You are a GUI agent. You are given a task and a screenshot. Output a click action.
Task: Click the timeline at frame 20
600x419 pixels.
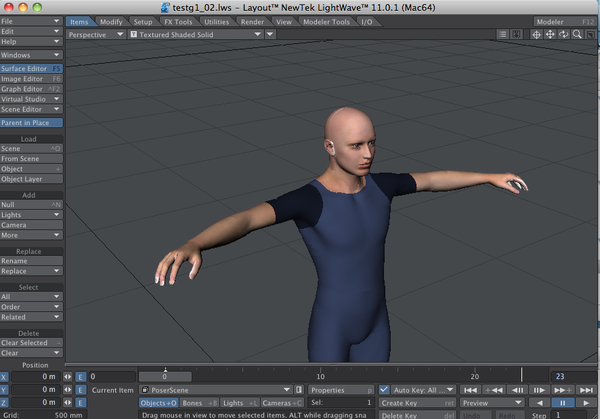[475, 377]
